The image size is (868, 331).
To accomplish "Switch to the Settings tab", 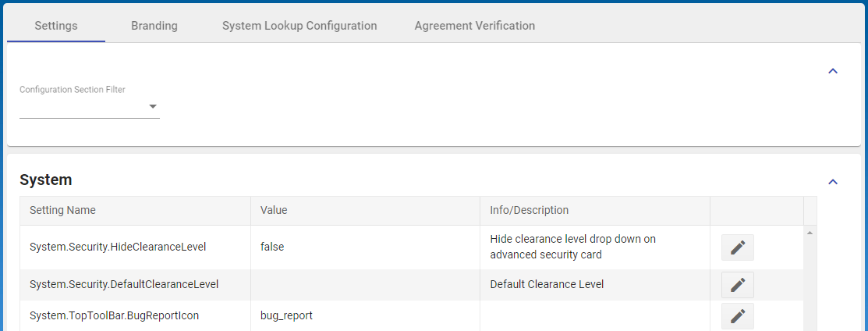I will coord(56,26).
